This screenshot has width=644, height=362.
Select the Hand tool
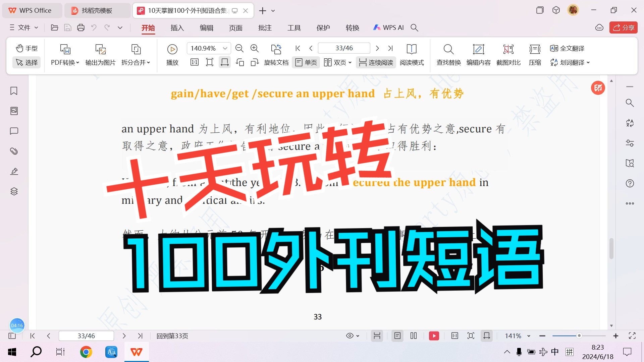point(26,48)
